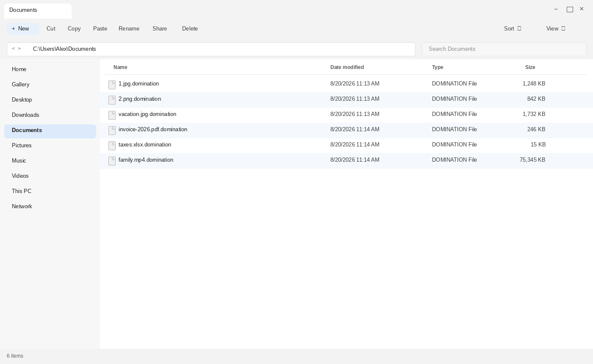Click Share in the toolbar
This screenshot has width=593, height=364.
click(160, 29)
